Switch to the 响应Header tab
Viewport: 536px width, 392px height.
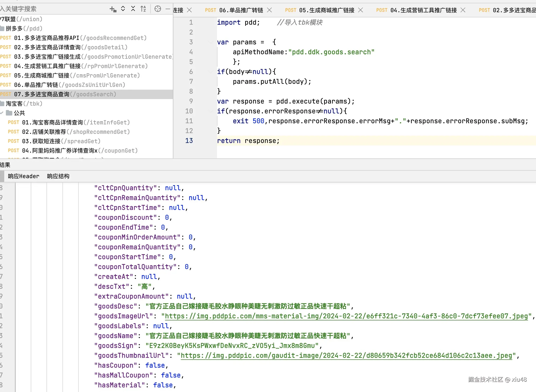[23, 176]
